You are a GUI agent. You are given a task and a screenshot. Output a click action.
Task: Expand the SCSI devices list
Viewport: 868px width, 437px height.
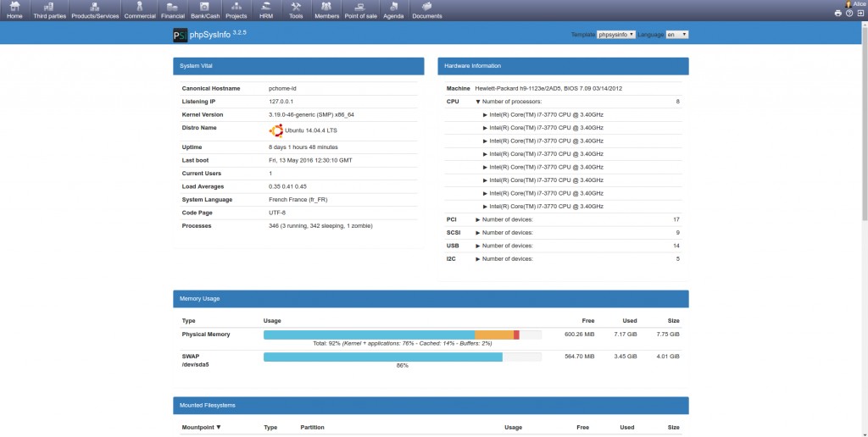(x=478, y=233)
